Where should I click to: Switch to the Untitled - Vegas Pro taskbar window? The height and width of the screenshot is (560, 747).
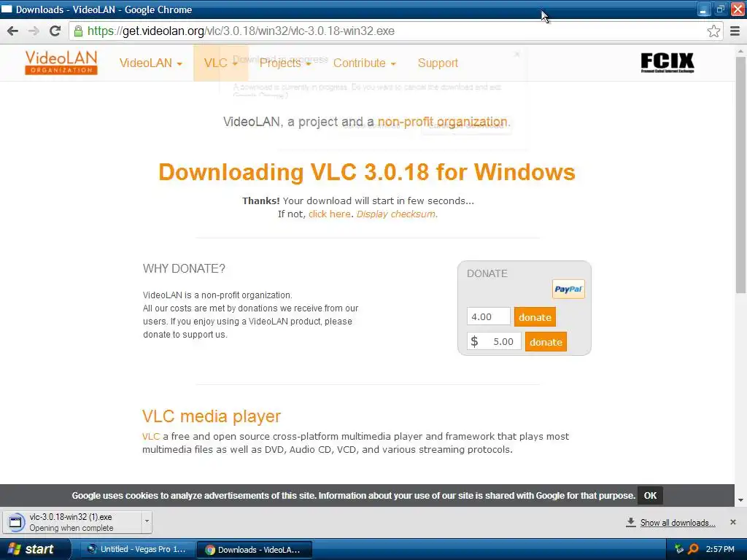(x=136, y=549)
